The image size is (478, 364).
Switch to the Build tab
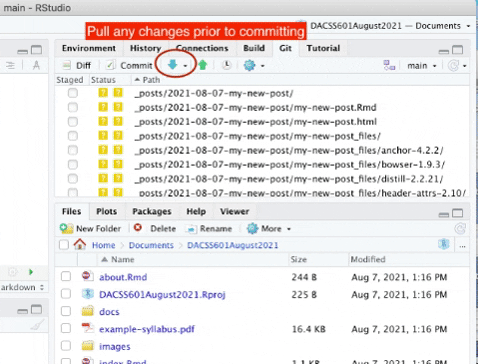click(254, 48)
